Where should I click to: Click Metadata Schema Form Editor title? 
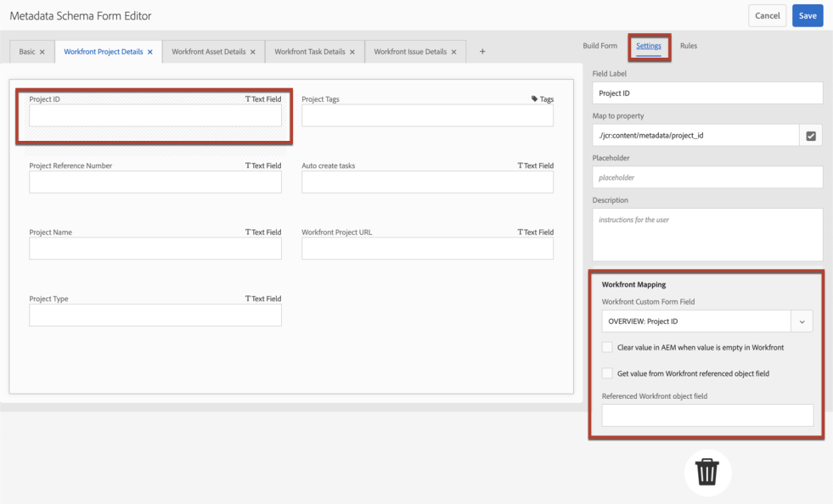pyautogui.click(x=81, y=16)
